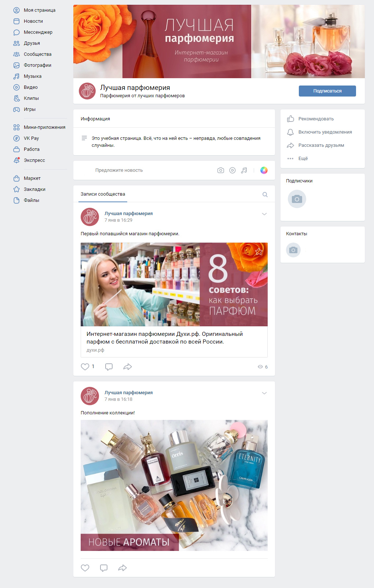Open Контакты section heading
Screen dimensions: 374x588
pyautogui.click(x=297, y=234)
